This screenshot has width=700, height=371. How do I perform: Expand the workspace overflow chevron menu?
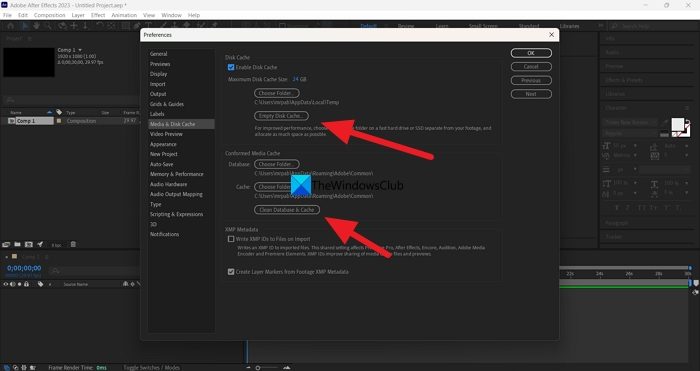[x=601, y=26]
